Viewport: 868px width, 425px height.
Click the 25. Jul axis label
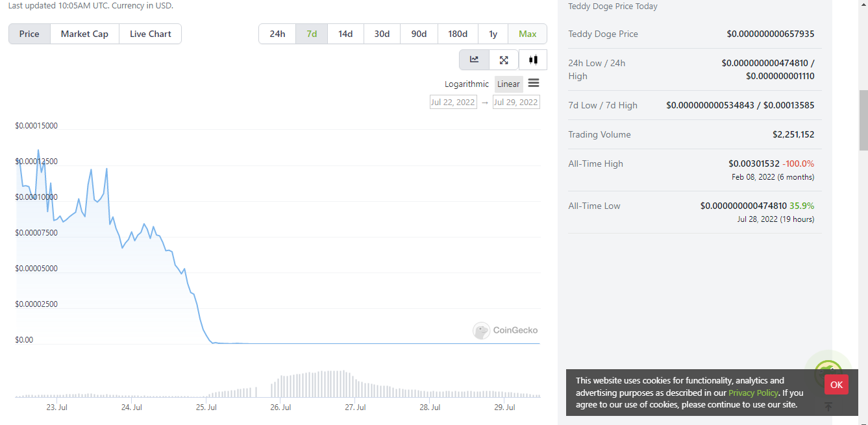point(206,407)
